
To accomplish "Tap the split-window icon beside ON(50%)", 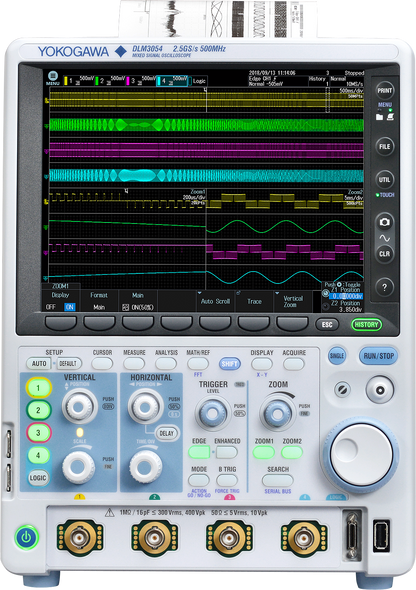I will pos(126,307).
